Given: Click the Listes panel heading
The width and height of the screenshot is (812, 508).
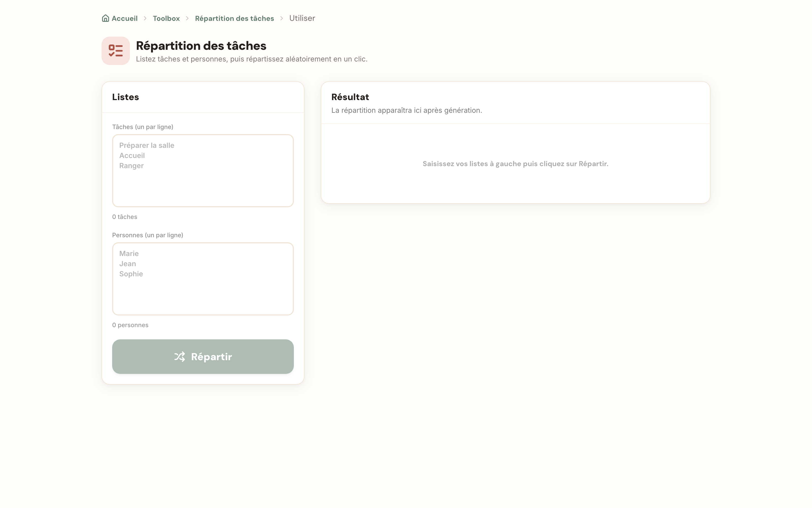Looking at the screenshot, I should click(x=126, y=97).
